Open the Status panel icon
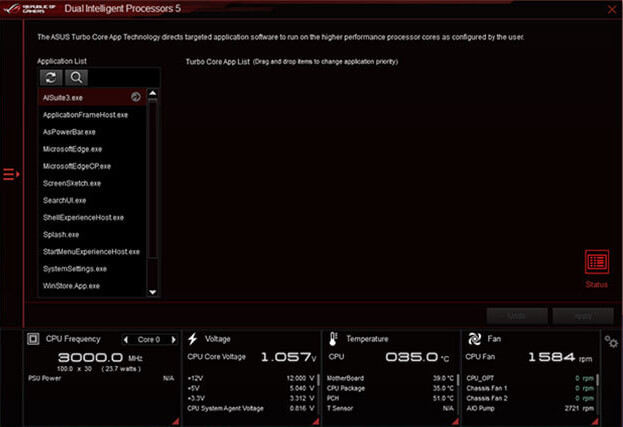Screen dimensions: 623x427 (x=596, y=262)
